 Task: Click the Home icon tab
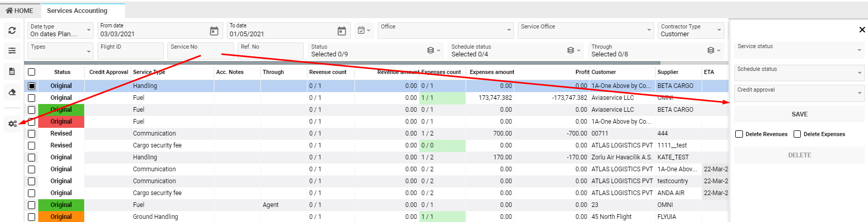click(20, 10)
